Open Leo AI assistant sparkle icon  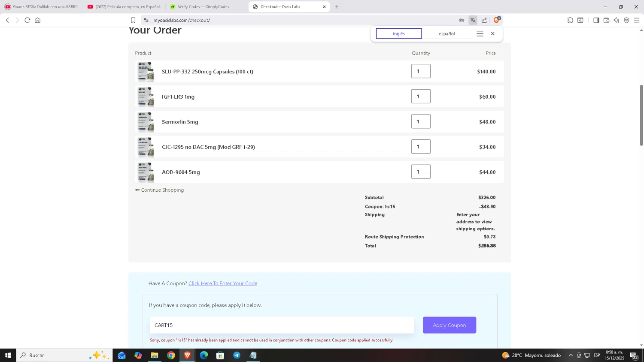[617, 20]
